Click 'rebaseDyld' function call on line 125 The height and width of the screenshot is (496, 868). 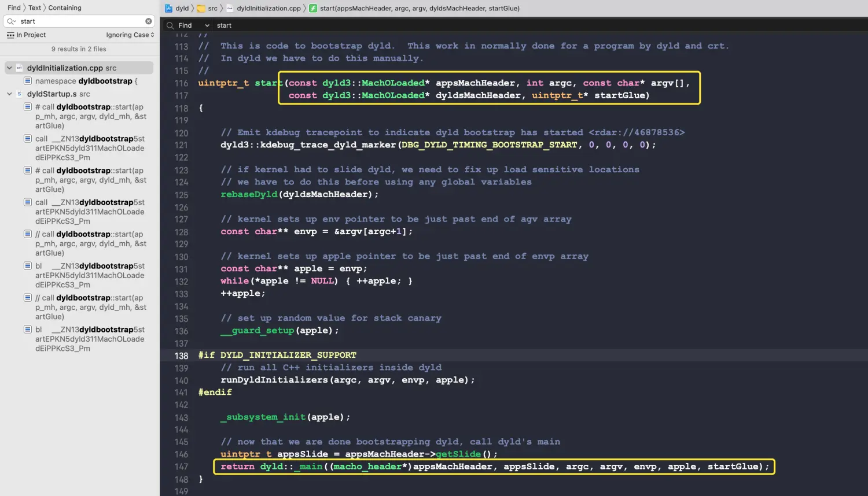249,194
